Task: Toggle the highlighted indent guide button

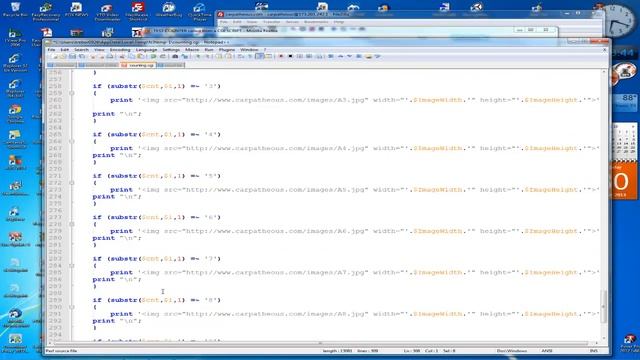Action: (259, 56)
